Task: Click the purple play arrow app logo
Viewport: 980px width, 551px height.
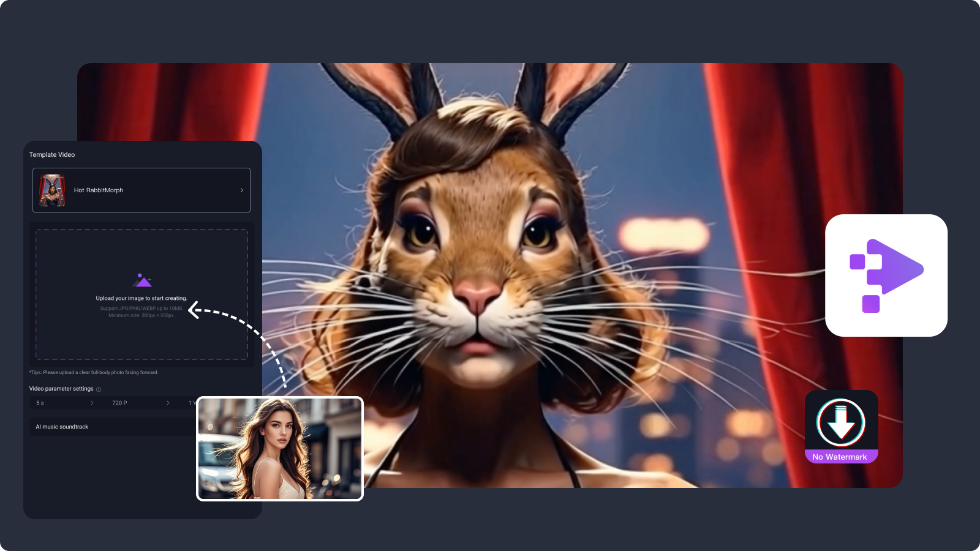Action: tap(886, 275)
